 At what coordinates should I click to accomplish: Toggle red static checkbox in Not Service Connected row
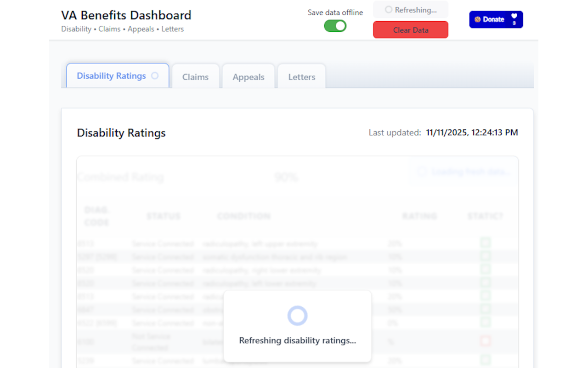(x=486, y=341)
